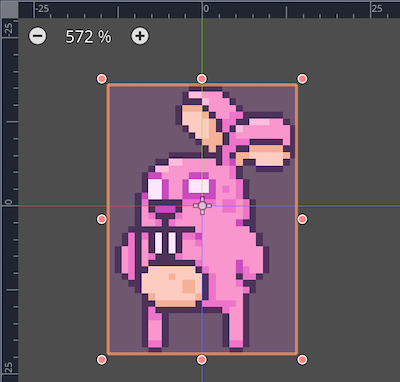Click the 0 mark on the horizontal ruler
The image size is (400, 382).
pos(206,8)
